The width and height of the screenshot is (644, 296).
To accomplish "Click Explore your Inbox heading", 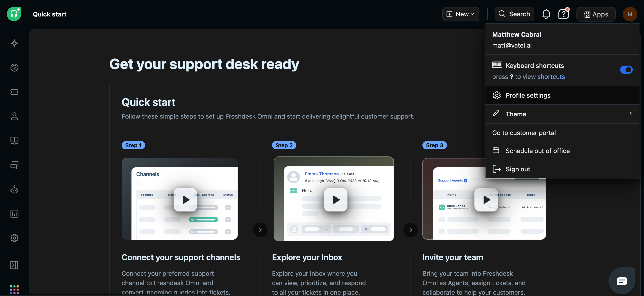I will click(x=307, y=257).
